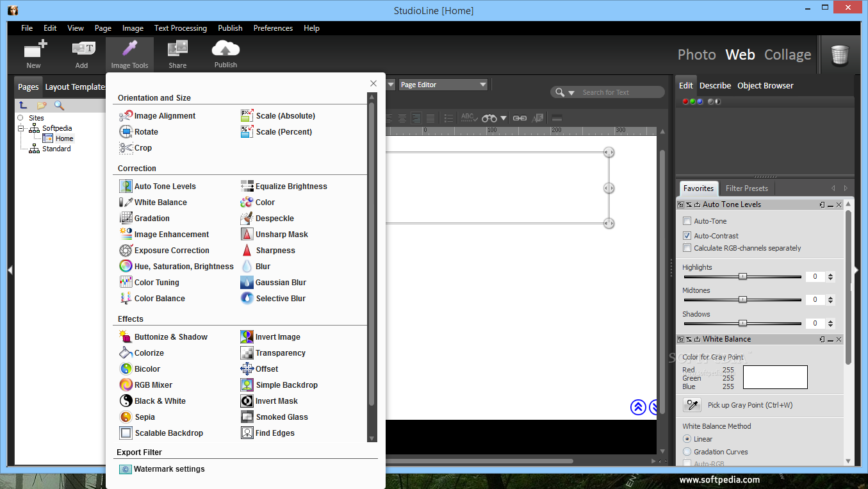Apply the Colorize effect
The image size is (868, 489).
[x=142, y=353]
